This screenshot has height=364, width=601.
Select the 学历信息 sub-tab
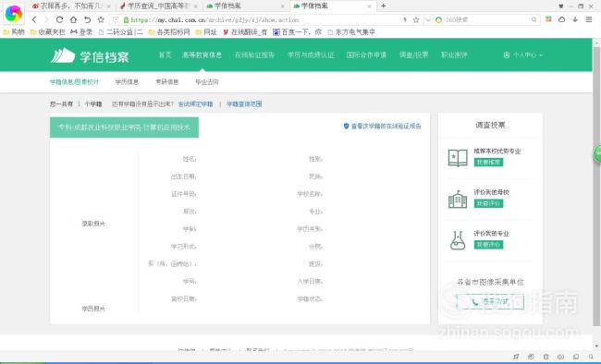(127, 81)
